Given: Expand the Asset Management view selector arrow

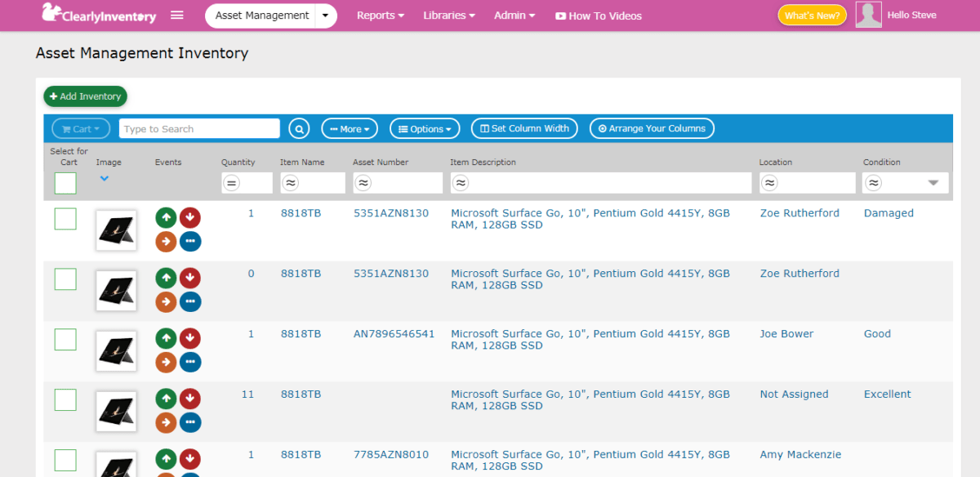Looking at the screenshot, I should 325,15.
